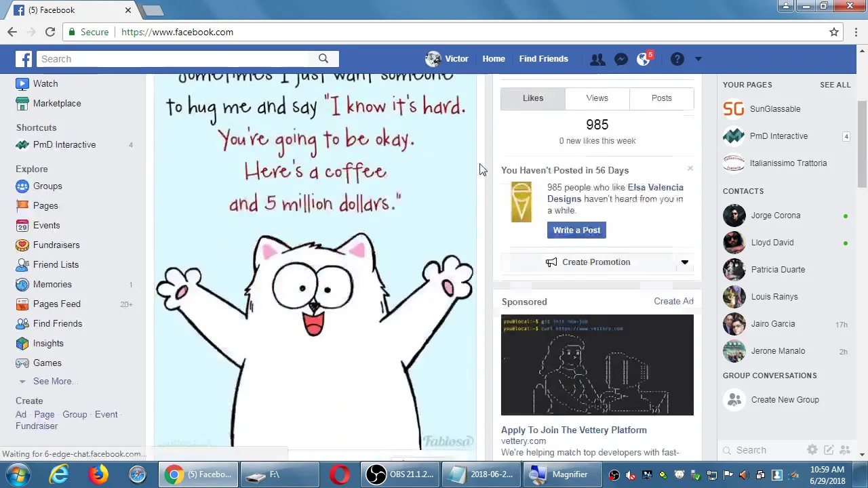Click Group link under Create
Screen dimensions: 868x488
[x=75, y=414]
